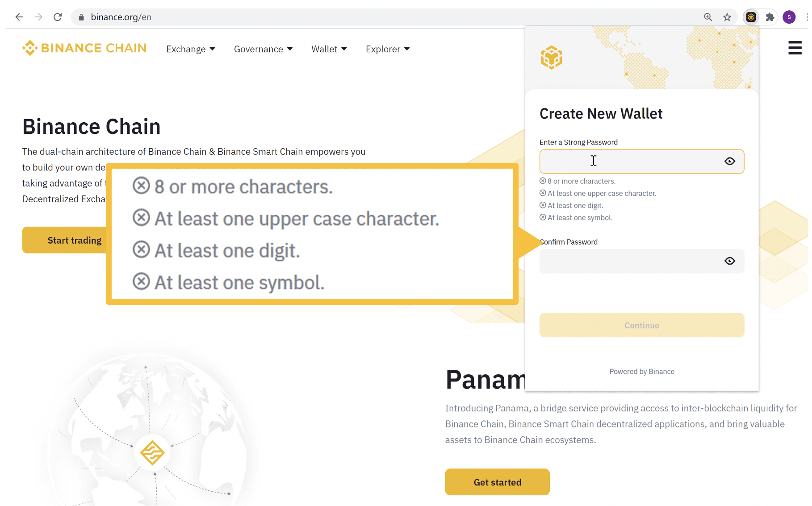Click the Panama globe center emblem
812x506 pixels.
152,453
